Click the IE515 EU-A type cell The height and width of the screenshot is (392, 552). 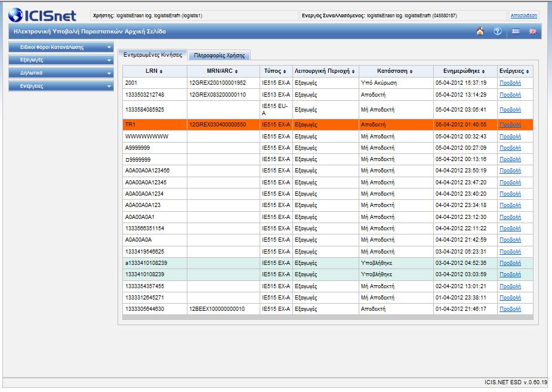(276, 110)
